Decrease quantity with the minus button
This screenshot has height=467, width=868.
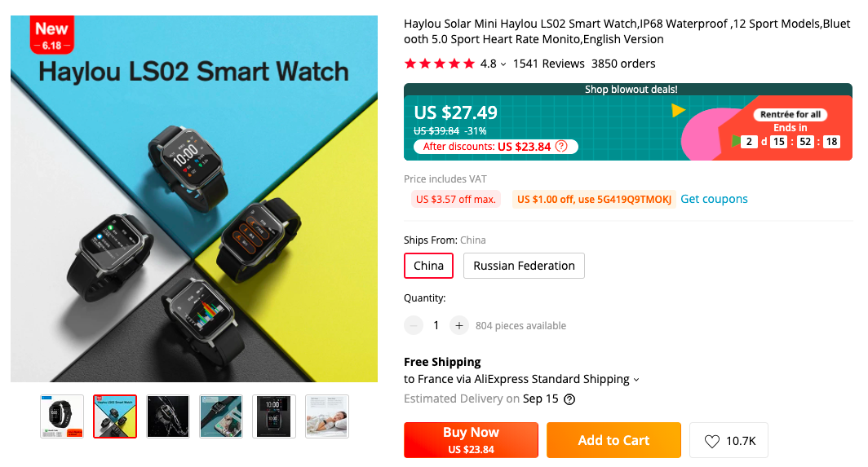point(414,325)
